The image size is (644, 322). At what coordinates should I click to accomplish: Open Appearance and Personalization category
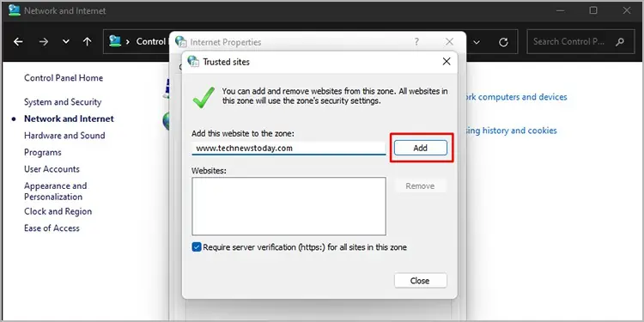[x=56, y=191]
